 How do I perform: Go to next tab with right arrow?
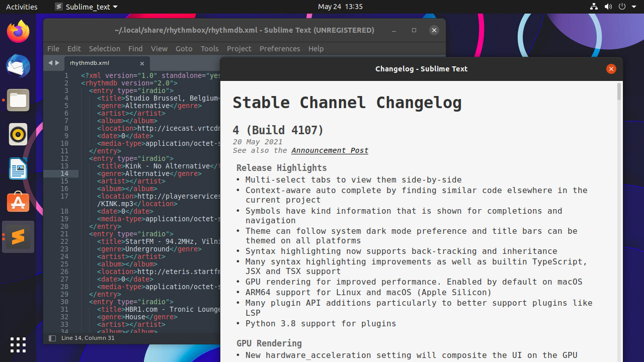57,63
